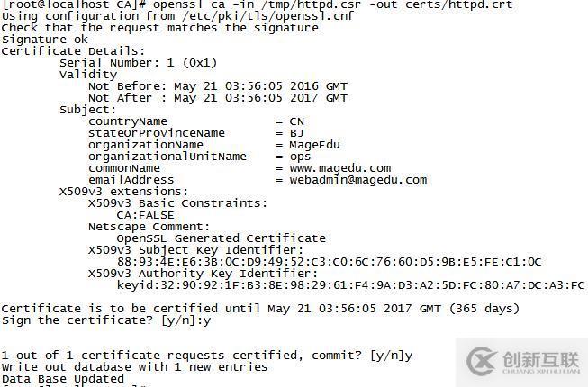This screenshot has width=588, height=387.
Task: Click the Sign the certificate prompt
Action: [106, 320]
